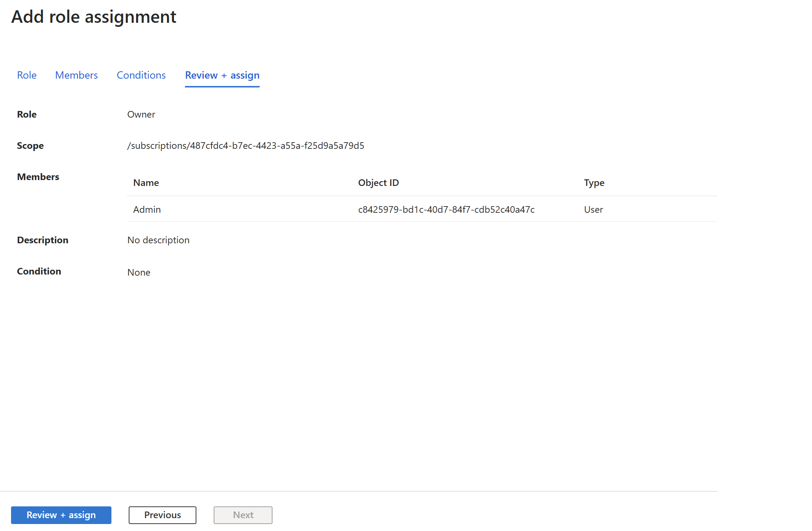Click the disabled Next button
The image size is (812, 531).
pos(243,515)
